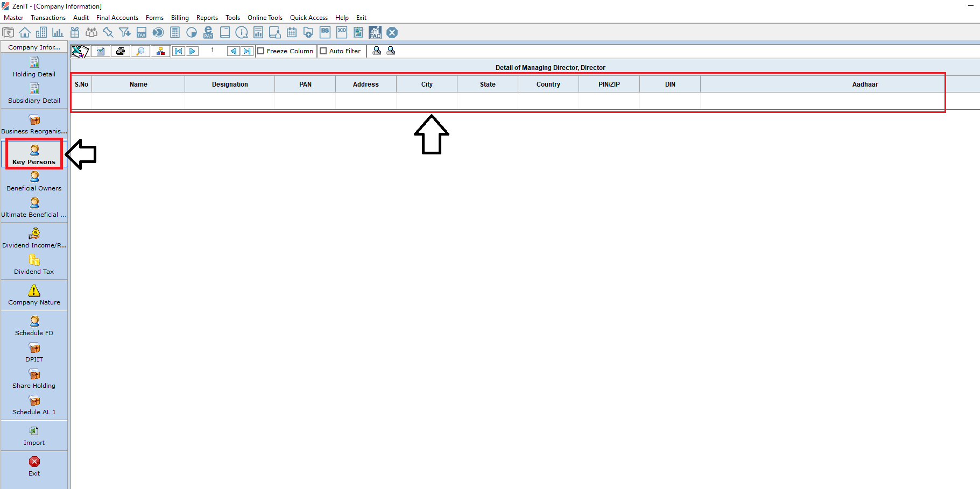The width and height of the screenshot is (980, 489).
Task: Click Import in the sidebar
Action: 34,436
